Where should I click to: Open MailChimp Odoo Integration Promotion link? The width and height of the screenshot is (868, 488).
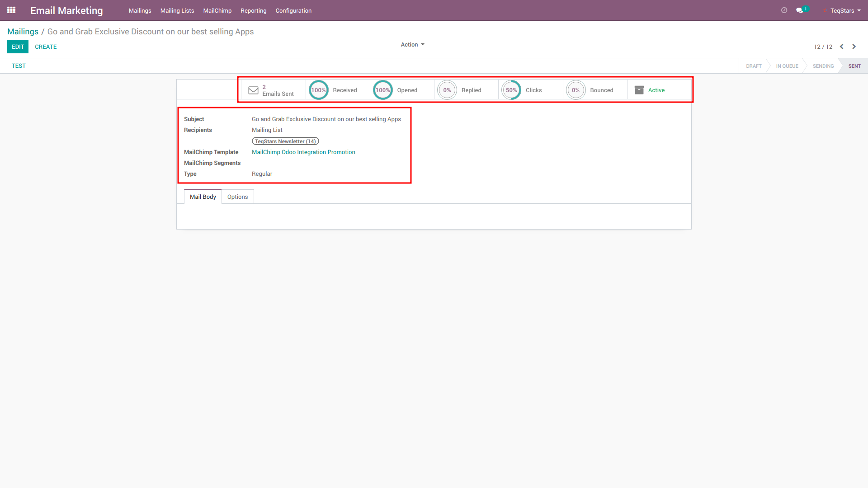pos(303,152)
